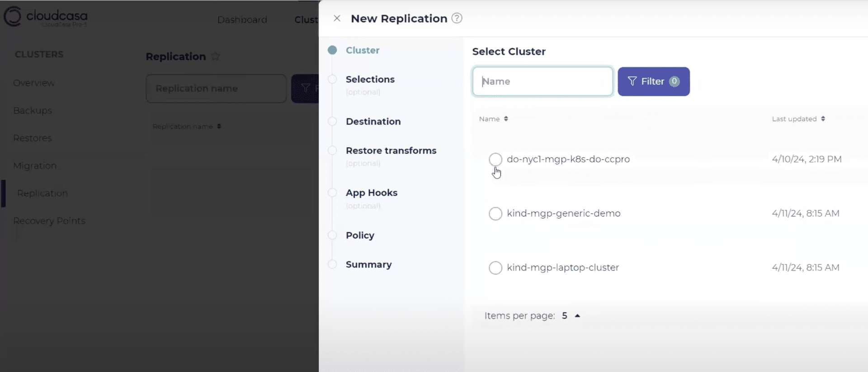868x372 pixels.
Task: Favorite the Replication page star
Action: click(216, 57)
